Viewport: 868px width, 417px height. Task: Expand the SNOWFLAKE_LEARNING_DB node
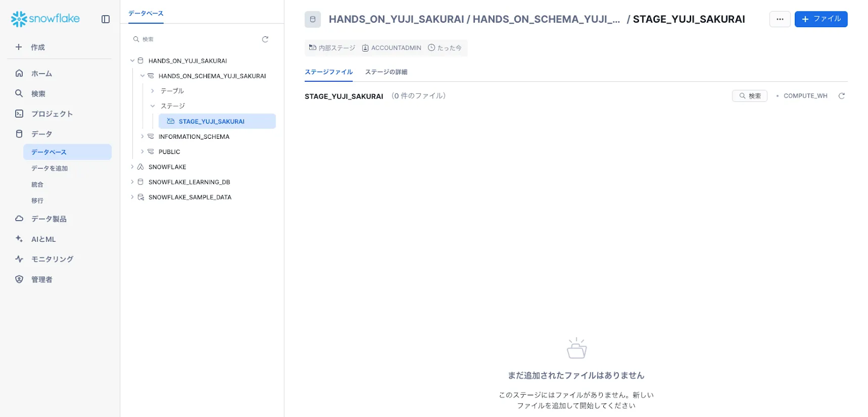[x=132, y=182]
